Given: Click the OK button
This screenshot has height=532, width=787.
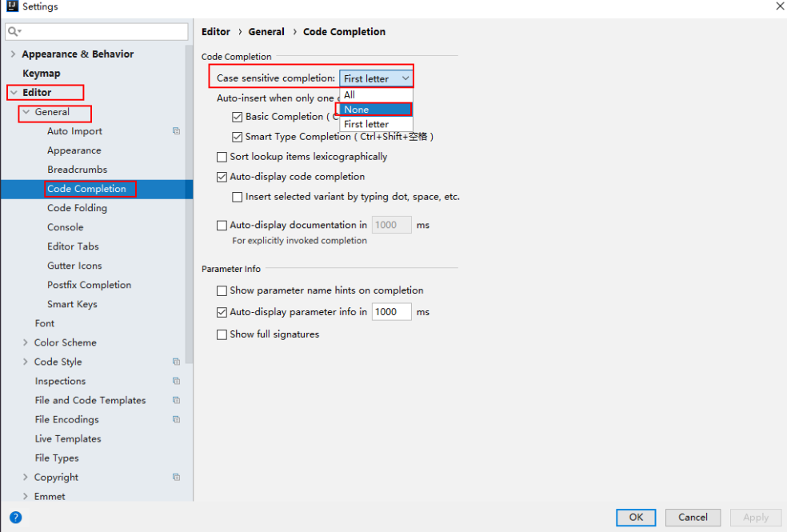Looking at the screenshot, I should coord(636,518).
